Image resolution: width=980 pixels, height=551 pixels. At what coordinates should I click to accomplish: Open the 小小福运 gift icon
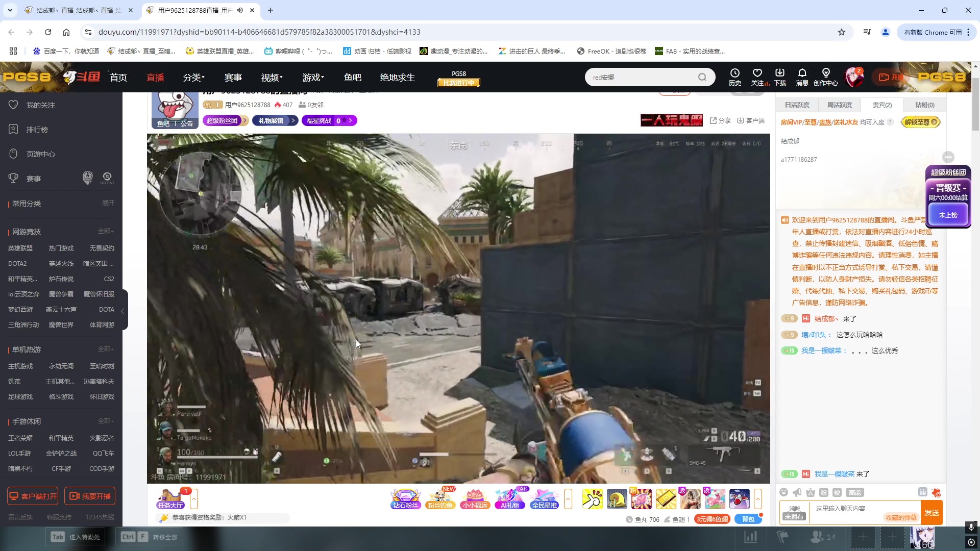click(x=475, y=498)
